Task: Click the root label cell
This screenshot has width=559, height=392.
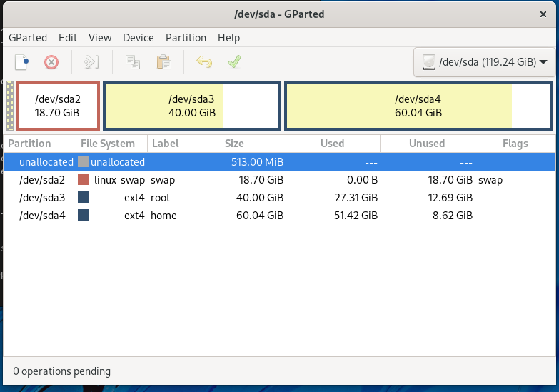Action: coord(161,198)
